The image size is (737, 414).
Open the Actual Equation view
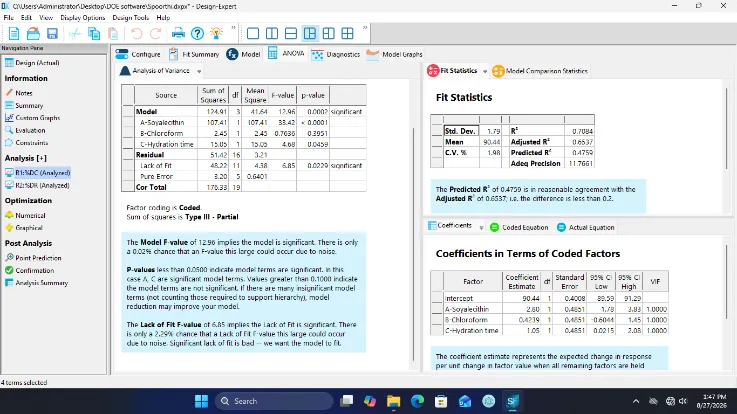(x=586, y=227)
